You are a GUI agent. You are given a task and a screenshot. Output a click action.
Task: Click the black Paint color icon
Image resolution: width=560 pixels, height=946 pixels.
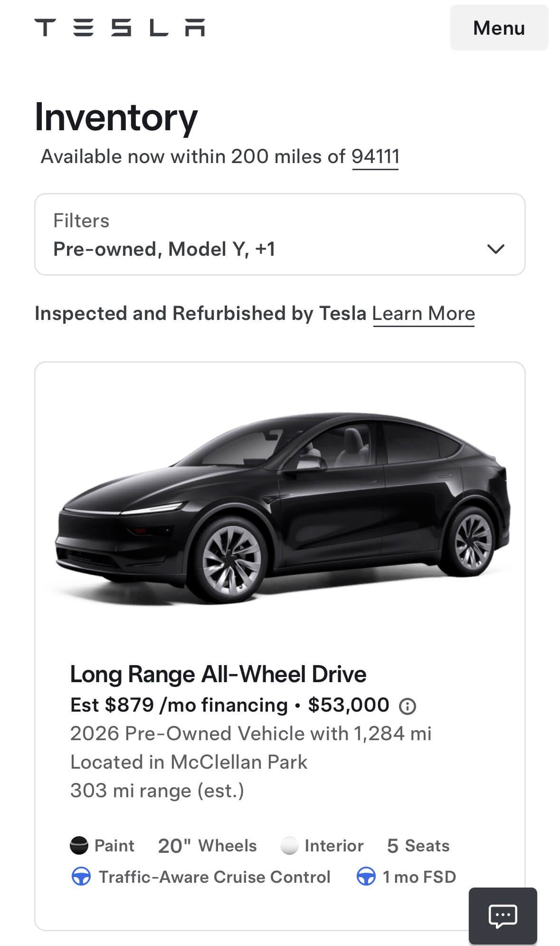80,845
